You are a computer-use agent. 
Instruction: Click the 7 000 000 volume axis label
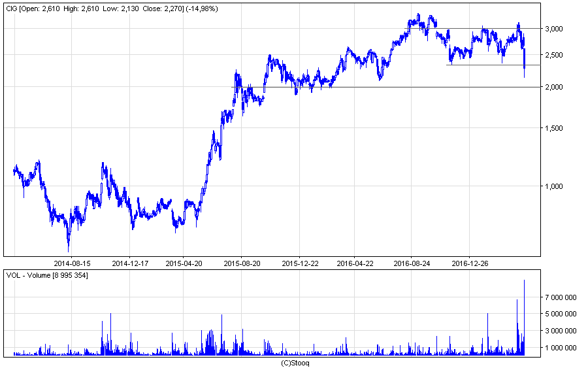pos(561,297)
